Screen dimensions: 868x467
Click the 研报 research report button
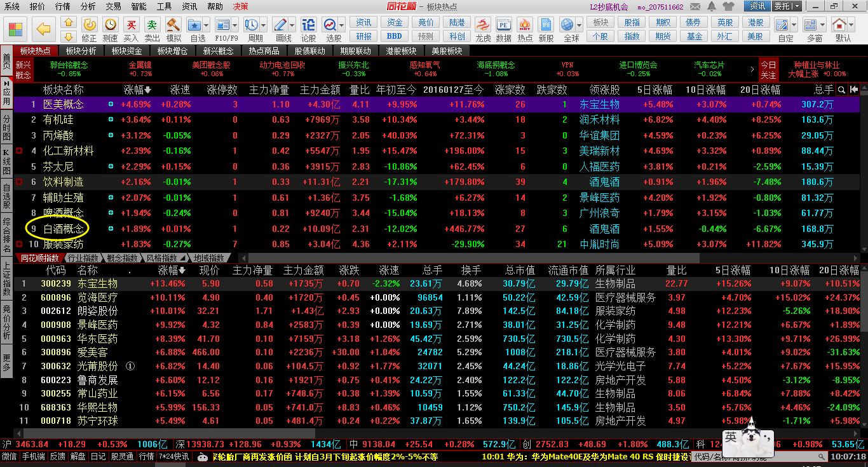click(364, 36)
